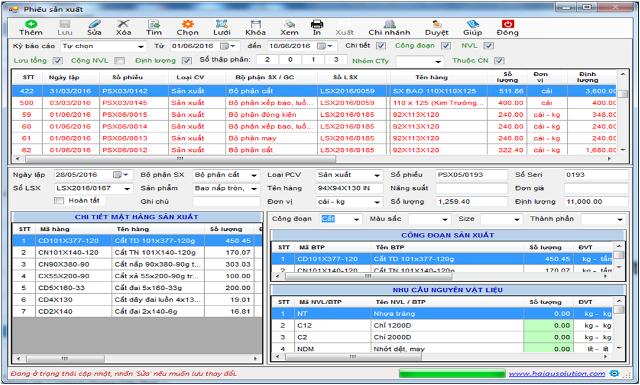Open the Kỳ báo cáo dropdown
Viewport: 640px width, 385px height.
click(141, 47)
